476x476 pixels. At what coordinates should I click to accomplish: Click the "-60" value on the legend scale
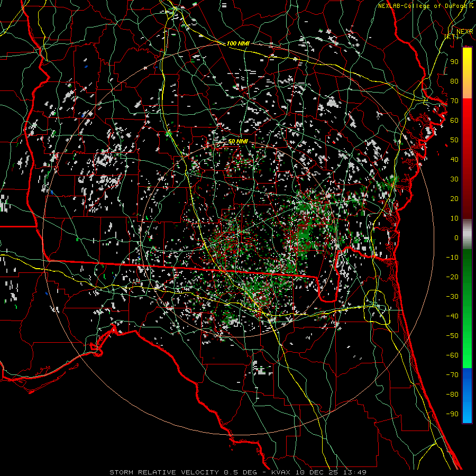pos(452,355)
